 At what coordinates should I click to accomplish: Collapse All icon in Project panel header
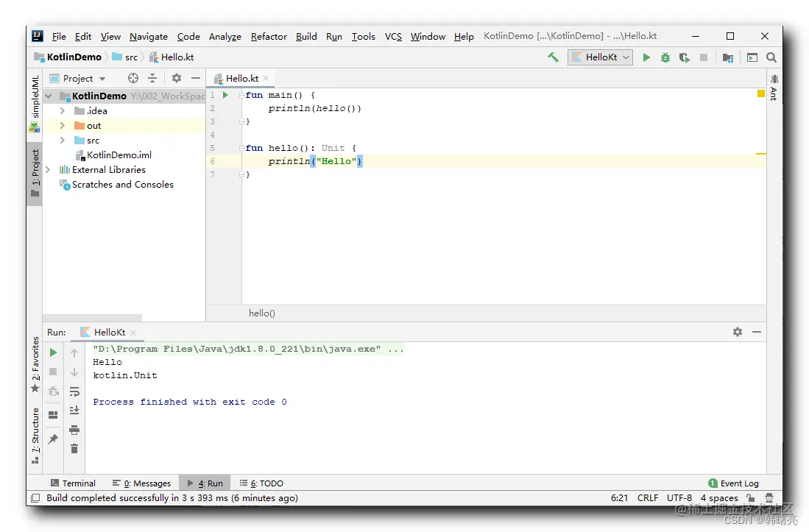[x=152, y=78]
